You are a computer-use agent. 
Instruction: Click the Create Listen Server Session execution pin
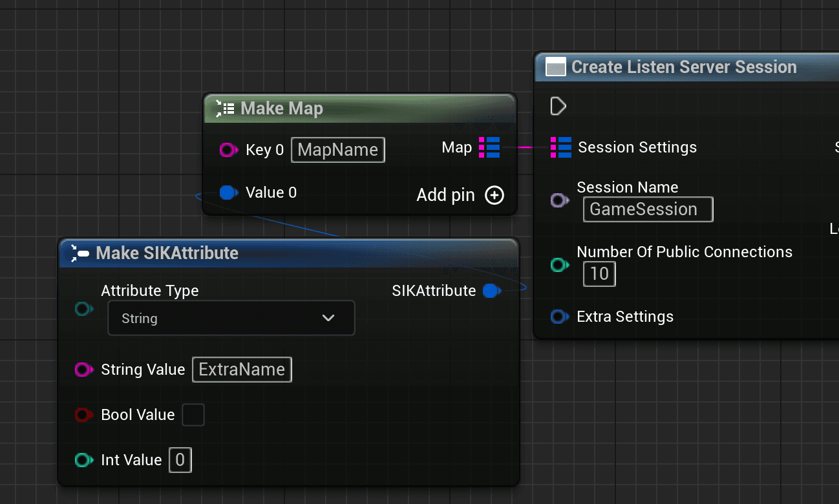pyautogui.click(x=557, y=106)
